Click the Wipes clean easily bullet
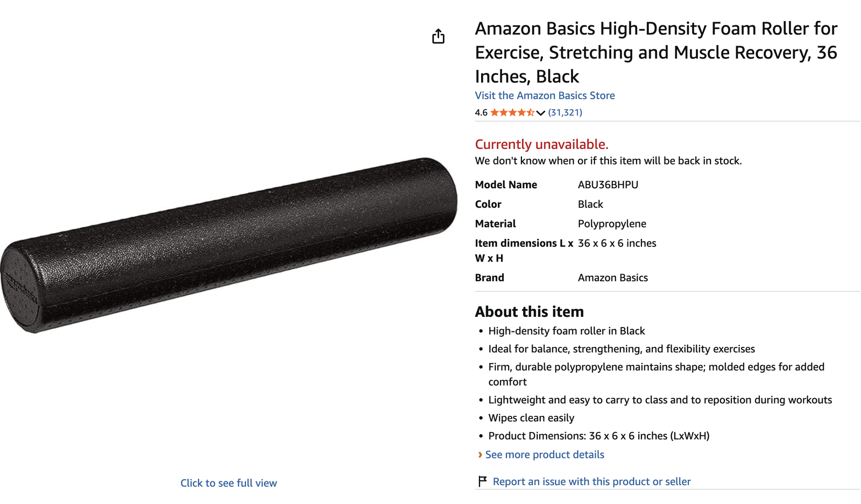Image resolution: width=861 pixels, height=504 pixels. 531,417
